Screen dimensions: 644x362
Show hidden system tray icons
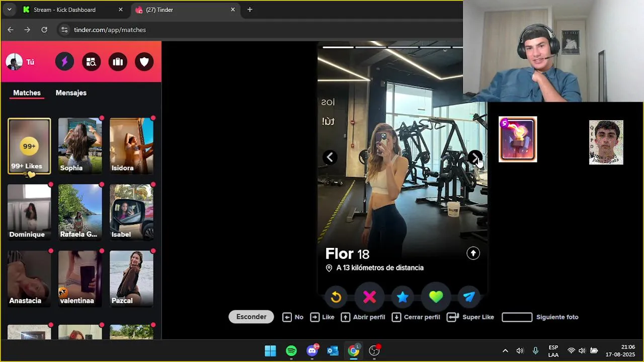point(505,351)
